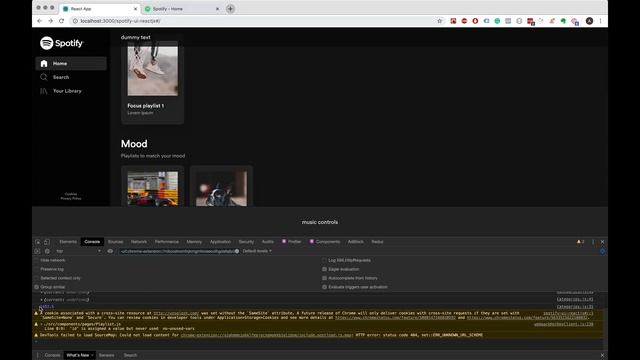Open the drawer three-dot menu beside Console
640x360 pixels.
point(38,356)
